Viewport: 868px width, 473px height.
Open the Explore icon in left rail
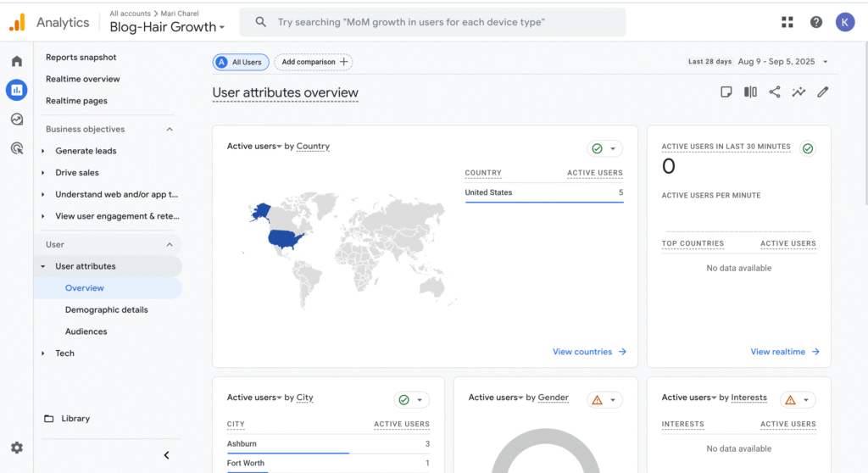tap(17, 119)
